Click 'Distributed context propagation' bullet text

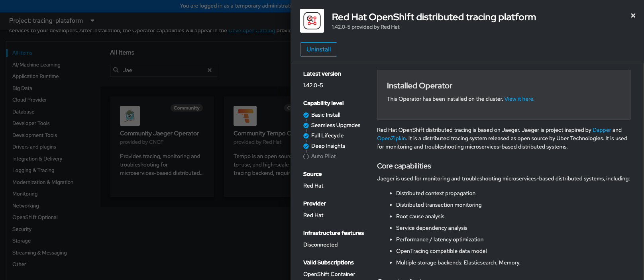point(436,193)
